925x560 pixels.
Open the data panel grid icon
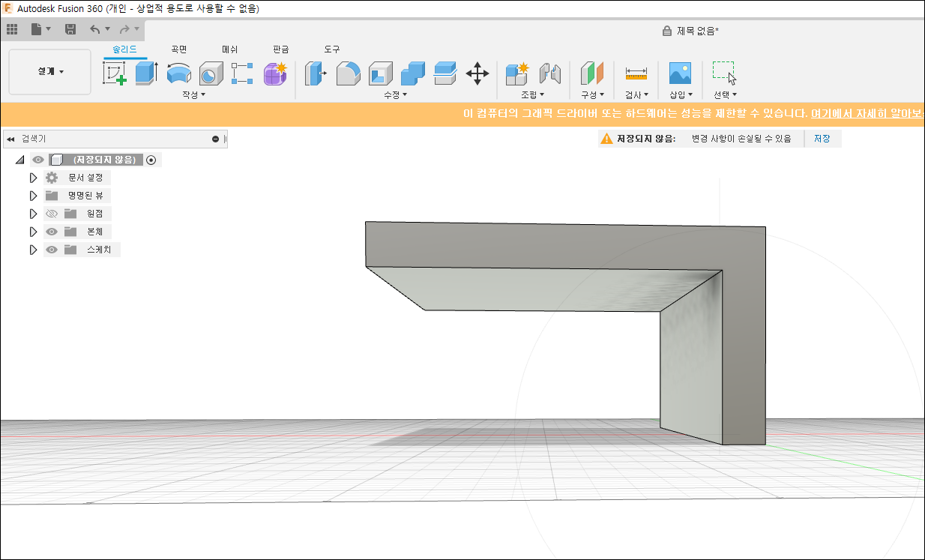click(x=12, y=30)
